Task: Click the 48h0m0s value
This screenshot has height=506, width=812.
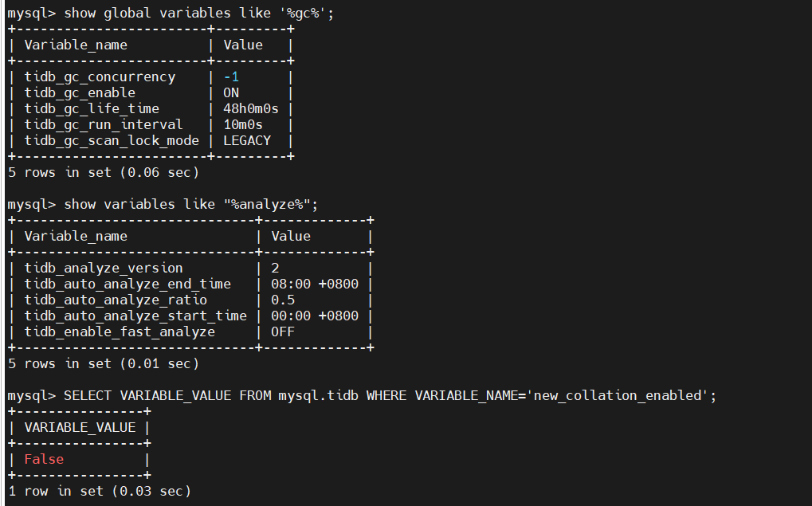Action: (251, 109)
